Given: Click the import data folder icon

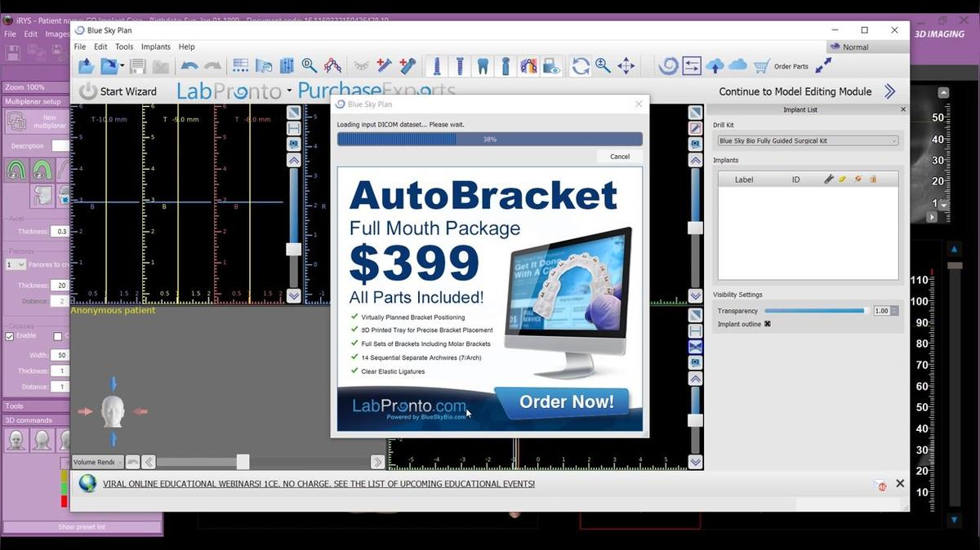Looking at the screenshot, I should pyautogui.click(x=108, y=66).
